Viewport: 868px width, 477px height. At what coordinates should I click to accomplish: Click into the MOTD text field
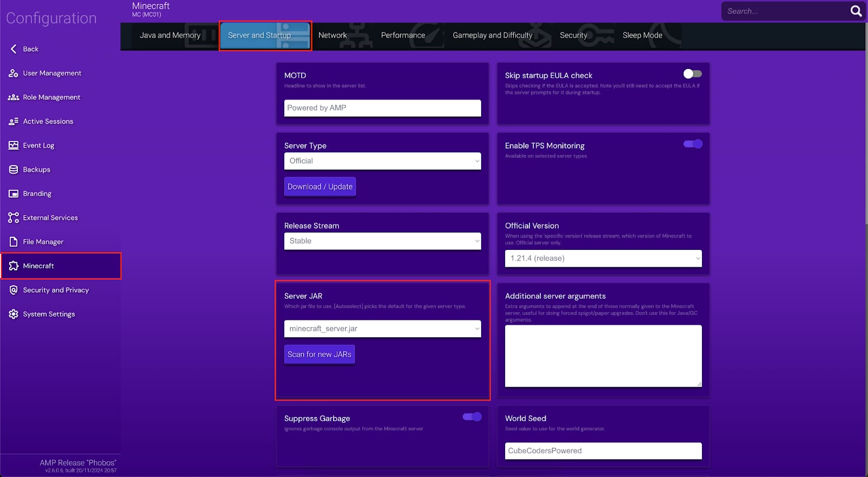click(x=382, y=108)
